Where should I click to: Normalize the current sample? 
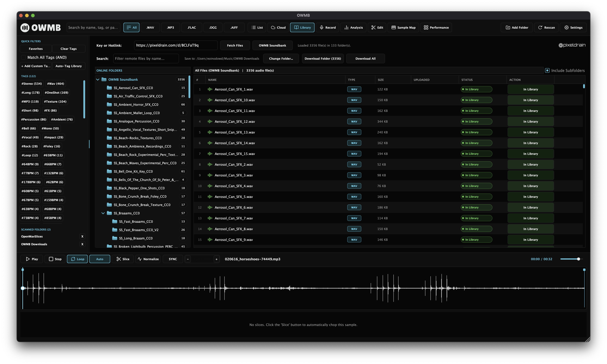[x=148, y=259]
